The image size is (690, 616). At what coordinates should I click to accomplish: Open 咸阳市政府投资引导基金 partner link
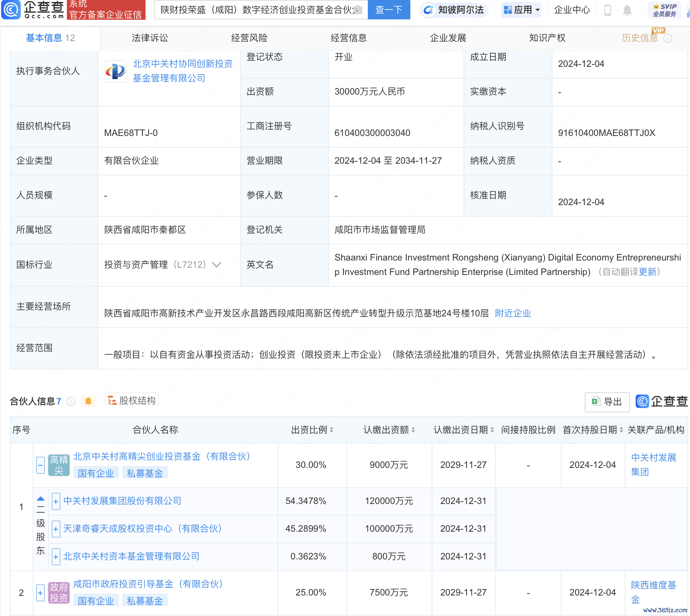tap(148, 584)
